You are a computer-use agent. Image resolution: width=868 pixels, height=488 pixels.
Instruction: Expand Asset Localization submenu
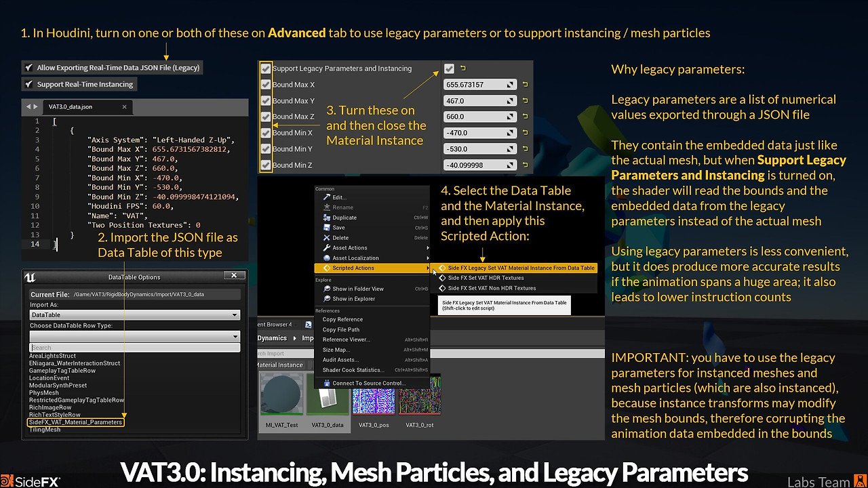tap(372, 258)
